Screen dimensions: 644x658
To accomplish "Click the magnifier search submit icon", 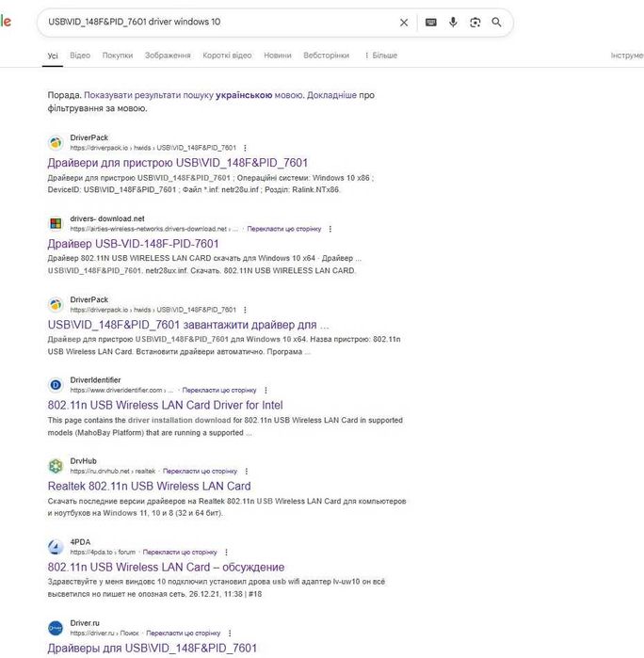I will click(496, 23).
